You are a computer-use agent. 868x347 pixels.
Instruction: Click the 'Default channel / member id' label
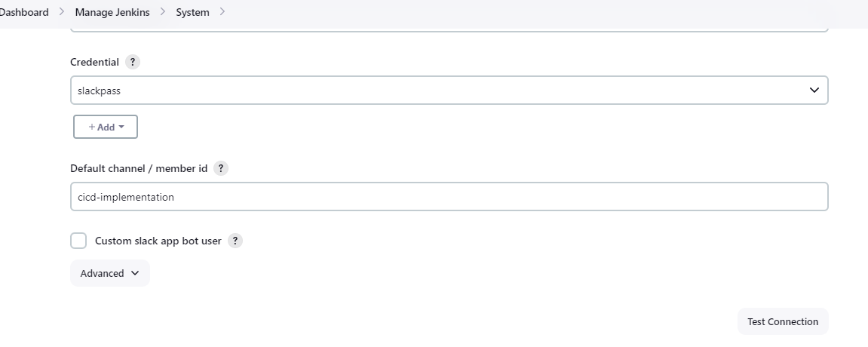[x=139, y=168]
